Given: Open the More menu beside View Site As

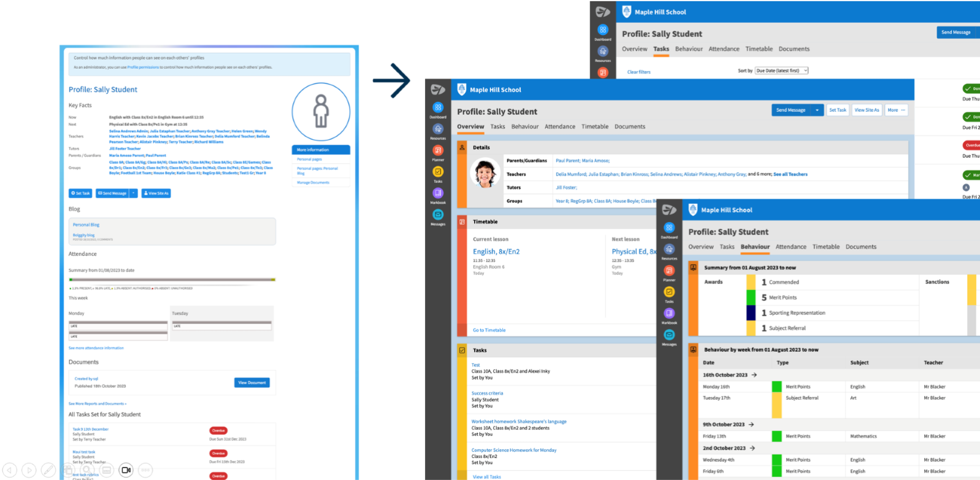Looking at the screenshot, I should [896, 110].
